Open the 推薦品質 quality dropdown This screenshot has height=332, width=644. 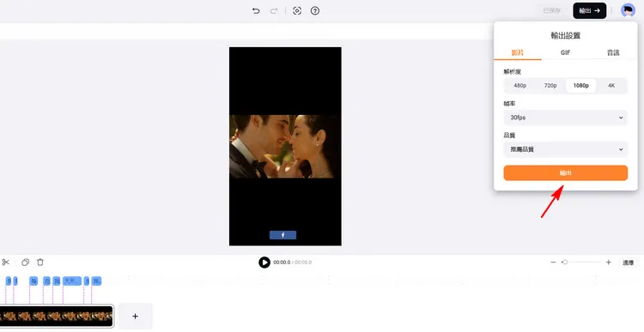(x=566, y=150)
